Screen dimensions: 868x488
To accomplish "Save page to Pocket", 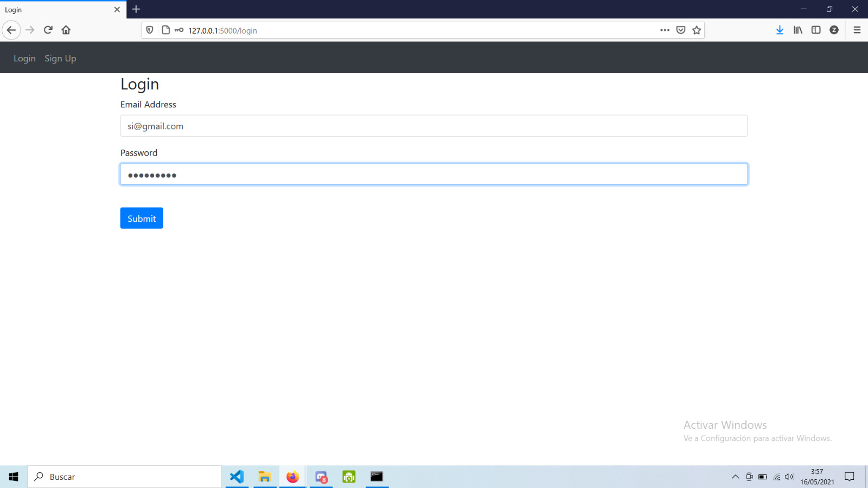I will click(x=681, y=30).
